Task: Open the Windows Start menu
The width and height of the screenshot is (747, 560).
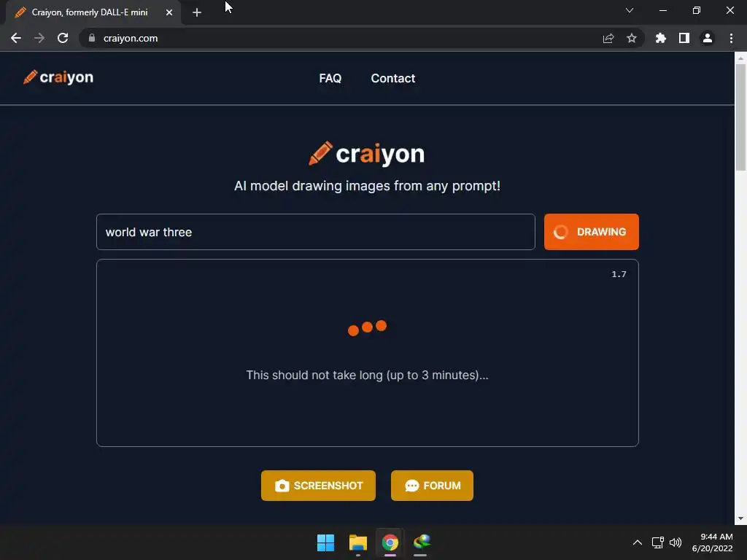Action: tap(326, 542)
